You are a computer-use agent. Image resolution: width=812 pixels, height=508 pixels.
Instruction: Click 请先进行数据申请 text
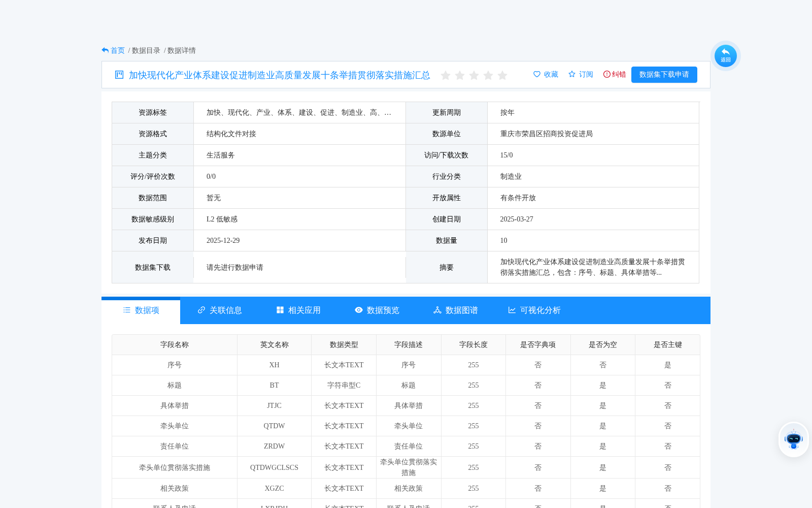[x=235, y=268]
